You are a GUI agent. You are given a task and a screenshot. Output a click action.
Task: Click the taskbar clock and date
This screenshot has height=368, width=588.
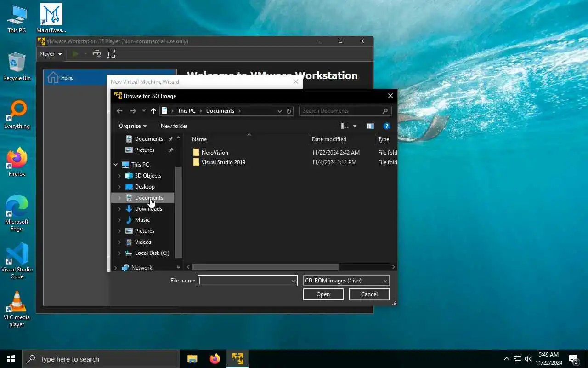(549, 359)
